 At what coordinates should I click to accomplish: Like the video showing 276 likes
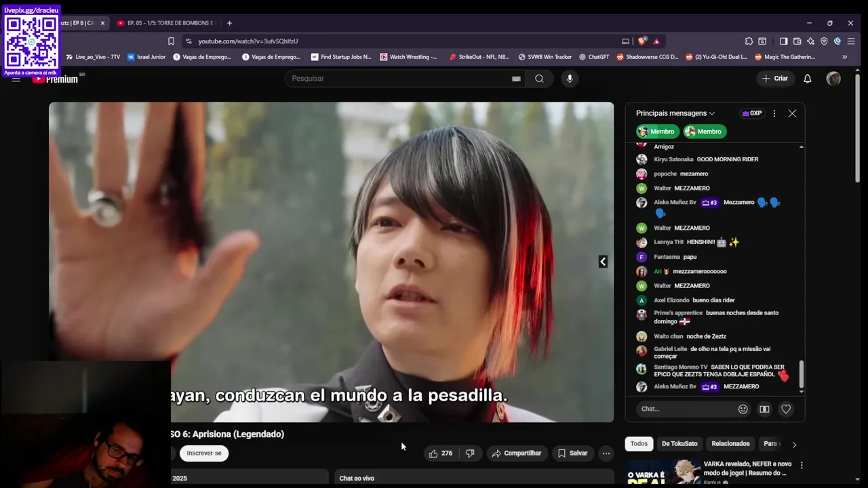440,453
